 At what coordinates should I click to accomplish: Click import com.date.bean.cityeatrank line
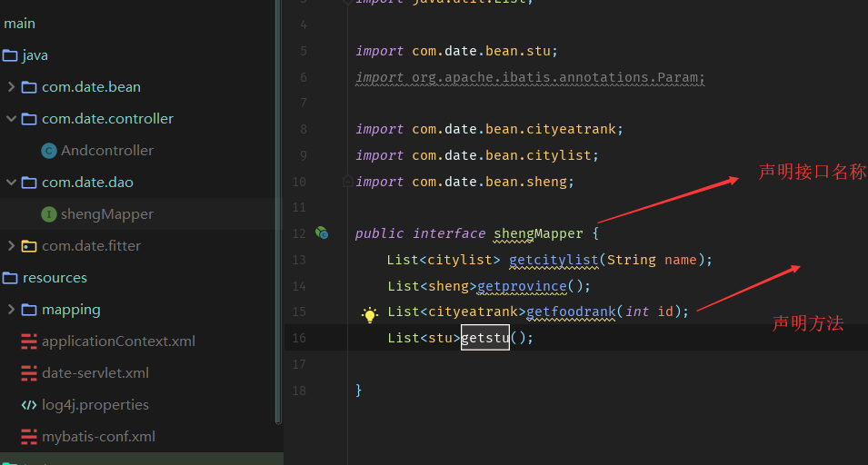pos(489,129)
